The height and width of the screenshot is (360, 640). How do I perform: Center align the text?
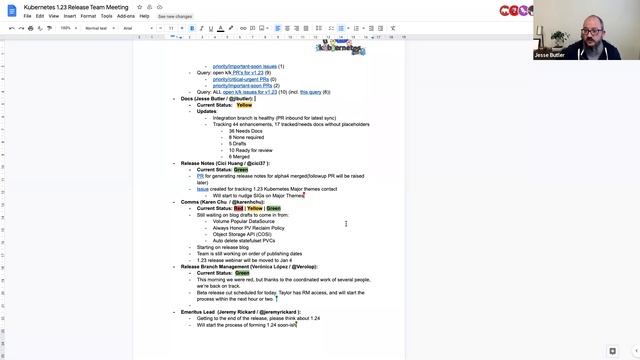tap(287, 28)
